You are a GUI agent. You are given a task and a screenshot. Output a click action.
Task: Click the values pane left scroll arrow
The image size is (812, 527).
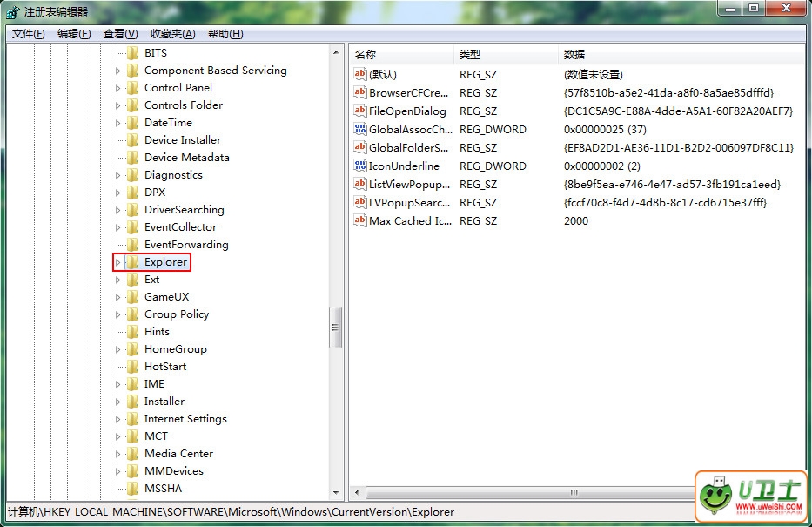point(356,492)
